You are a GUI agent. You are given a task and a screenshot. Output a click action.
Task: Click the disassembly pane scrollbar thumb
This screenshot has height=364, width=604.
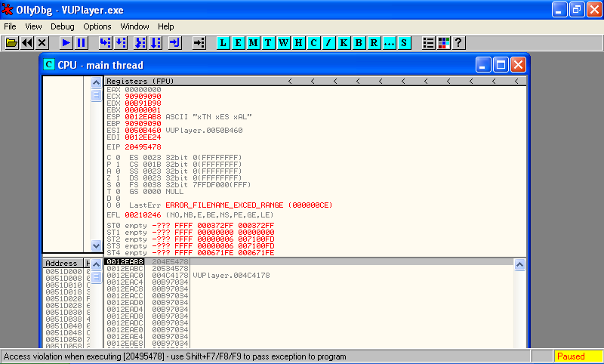97,95
